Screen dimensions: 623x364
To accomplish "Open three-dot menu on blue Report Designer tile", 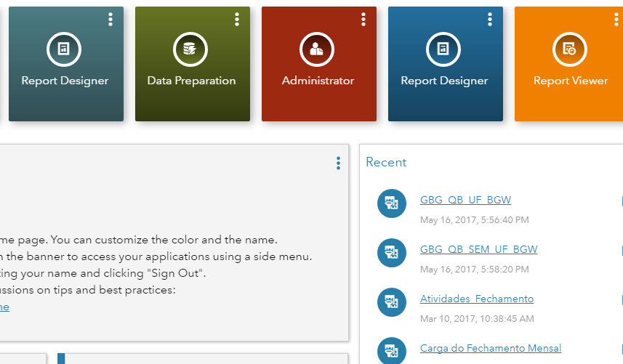I will point(490,20).
